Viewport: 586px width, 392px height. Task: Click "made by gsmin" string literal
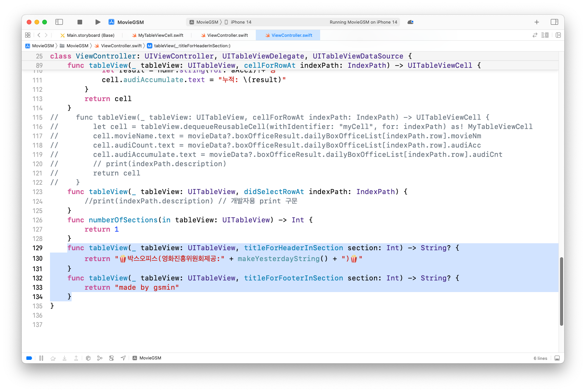click(x=147, y=287)
